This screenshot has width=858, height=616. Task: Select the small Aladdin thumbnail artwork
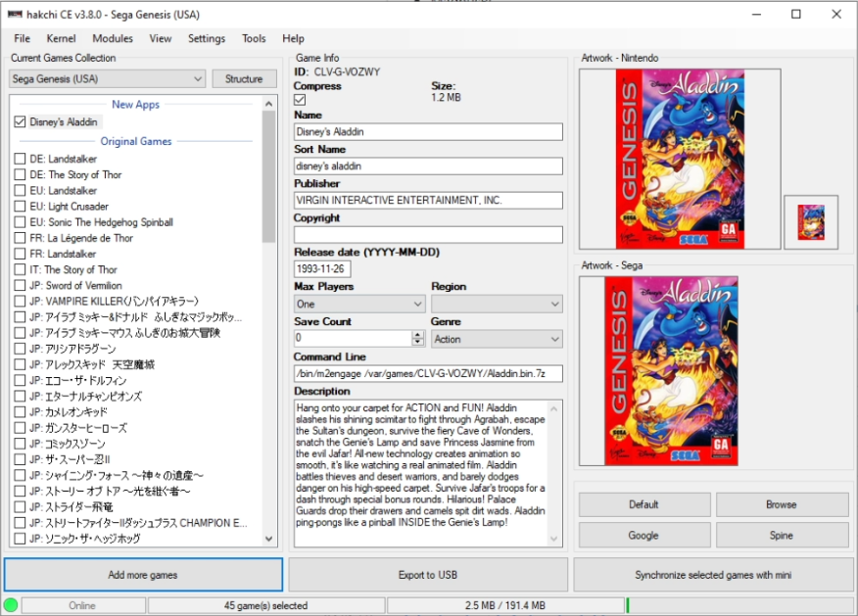tap(811, 222)
